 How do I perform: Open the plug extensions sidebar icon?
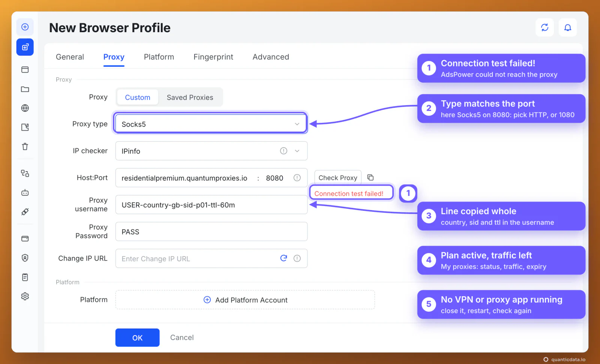[x=25, y=212]
